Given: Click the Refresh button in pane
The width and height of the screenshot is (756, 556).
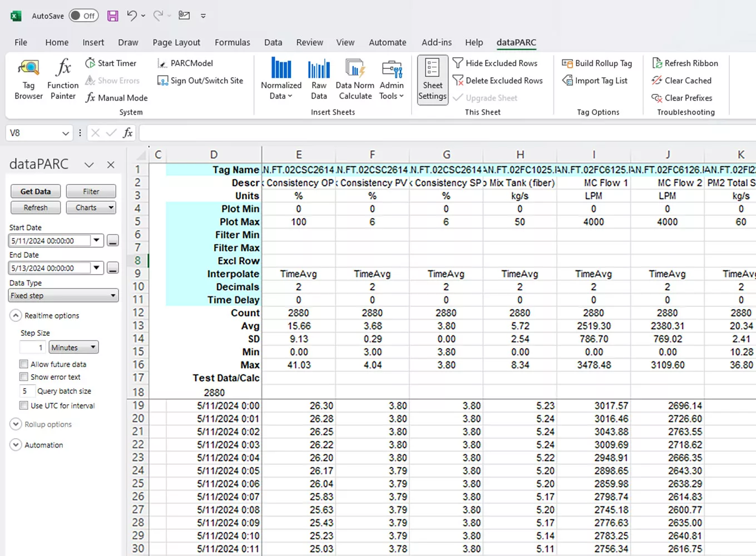Looking at the screenshot, I should pos(36,207).
